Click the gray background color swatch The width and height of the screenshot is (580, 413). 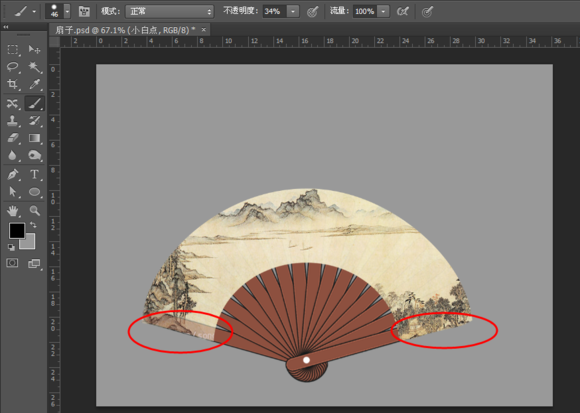coord(29,243)
